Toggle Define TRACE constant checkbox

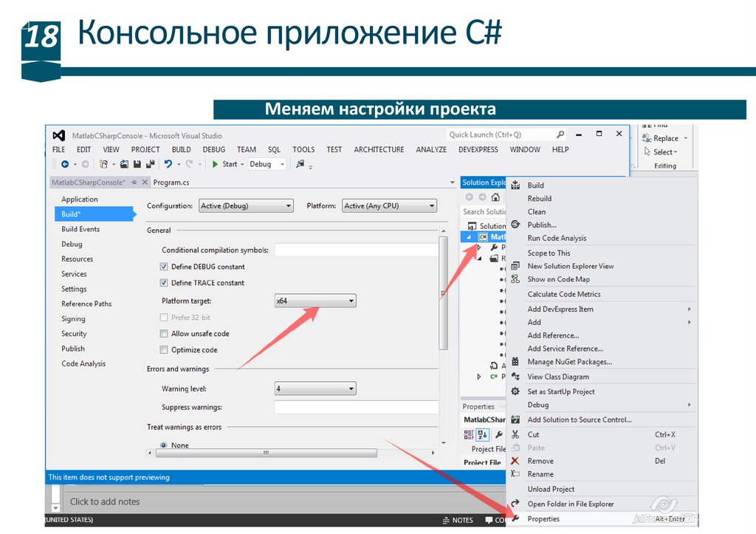click(x=164, y=283)
